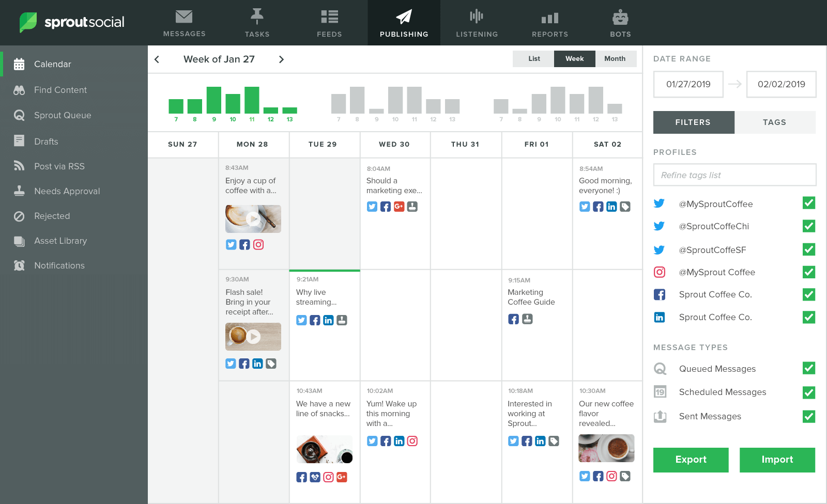The image size is (827, 504).
Task: Open Find Content in sidebar
Action: [x=60, y=90]
